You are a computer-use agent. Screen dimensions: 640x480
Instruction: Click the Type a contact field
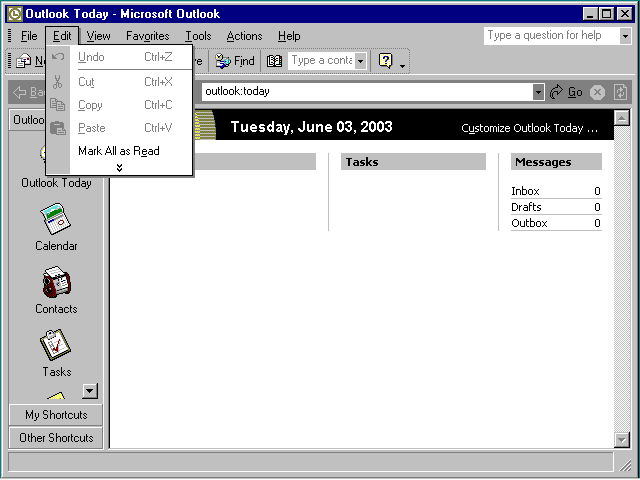tap(322, 61)
